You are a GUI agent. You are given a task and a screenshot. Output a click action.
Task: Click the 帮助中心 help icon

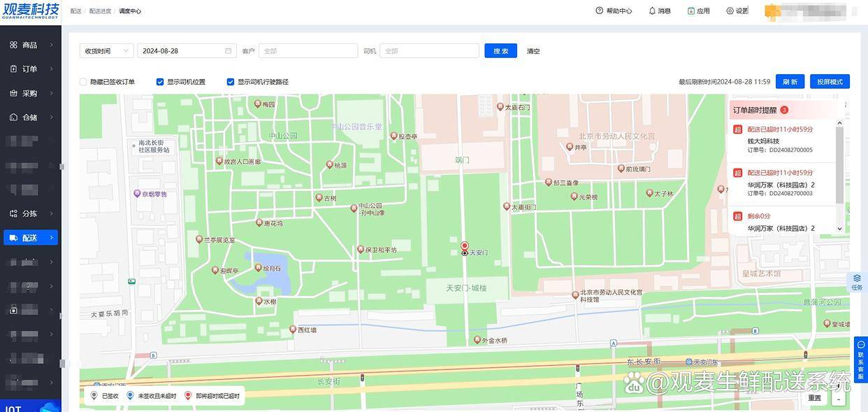(x=599, y=10)
